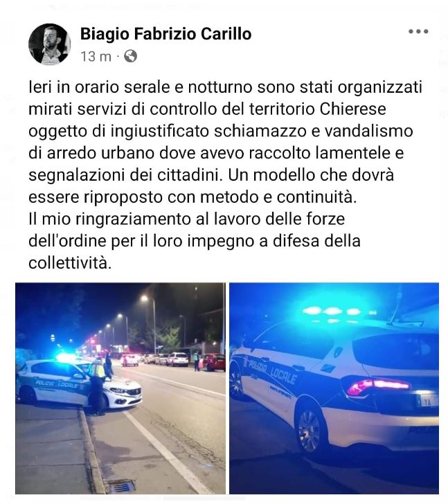Image resolution: width=448 pixels, height=504 pixels.
Task: Click the brightest street lamp in the left photo
Action: point(144,298)
